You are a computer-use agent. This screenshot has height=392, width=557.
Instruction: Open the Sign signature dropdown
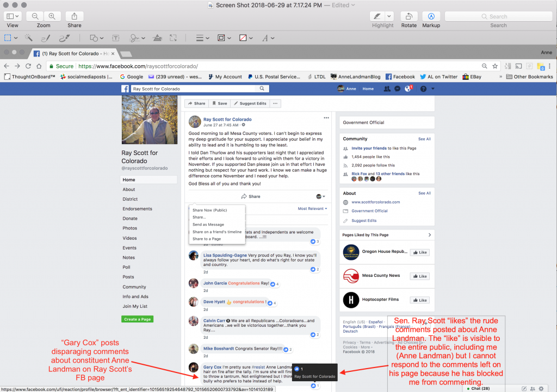(138, 38)
